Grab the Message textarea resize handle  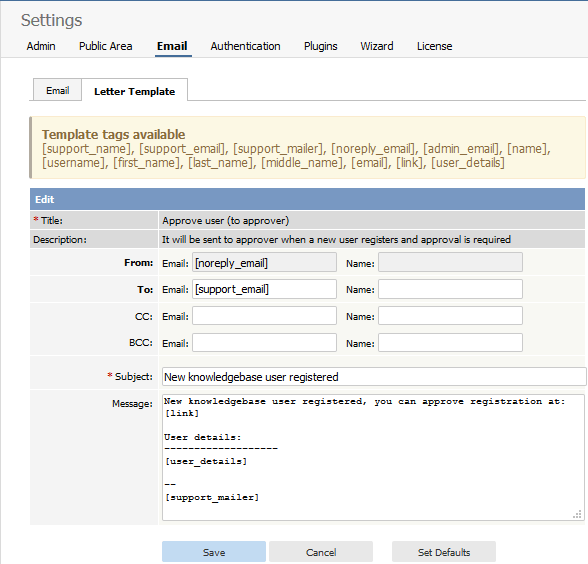point(578,514)
